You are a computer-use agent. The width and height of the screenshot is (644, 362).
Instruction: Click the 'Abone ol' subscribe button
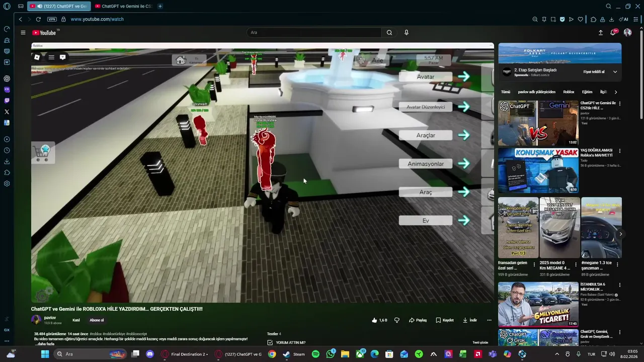97,320
